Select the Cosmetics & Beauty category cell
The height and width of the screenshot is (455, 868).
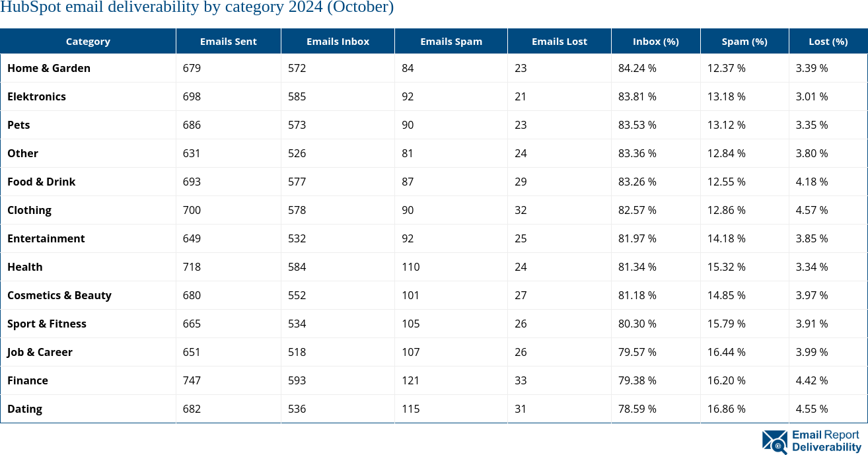(x=89, y=295)
